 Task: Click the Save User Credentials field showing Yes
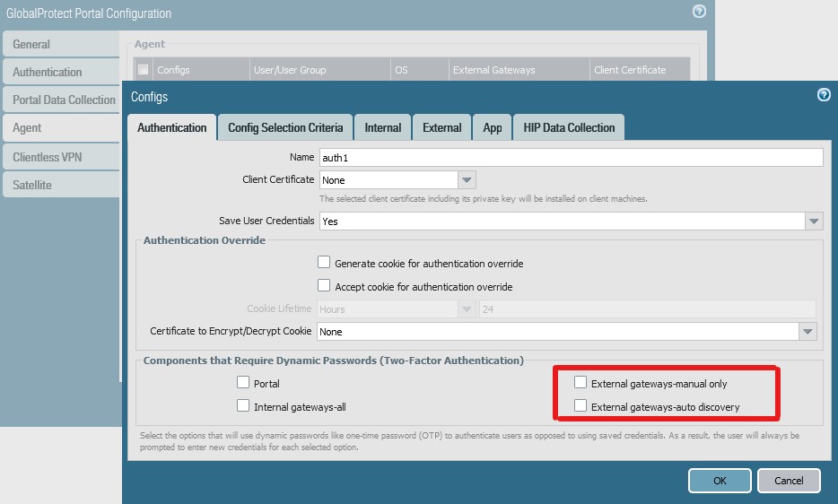click(x=563, y=222)
